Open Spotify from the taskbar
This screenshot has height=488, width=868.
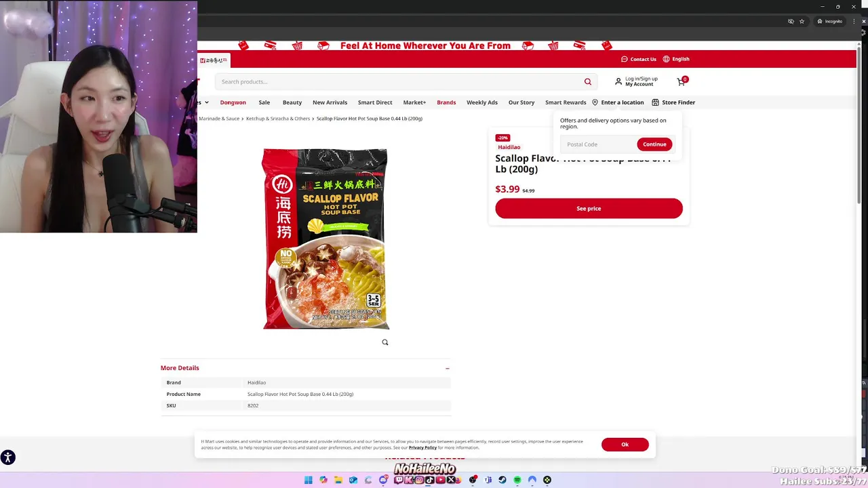[517, 480]
